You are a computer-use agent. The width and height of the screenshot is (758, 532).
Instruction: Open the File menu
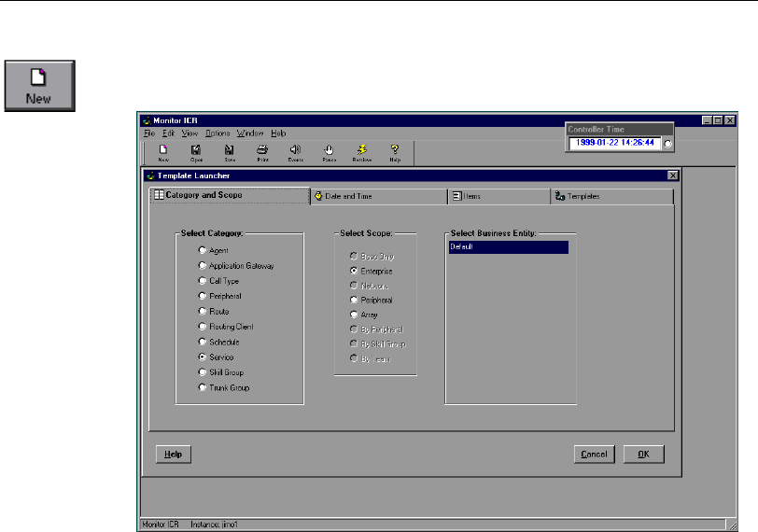[x=149, y=133]
